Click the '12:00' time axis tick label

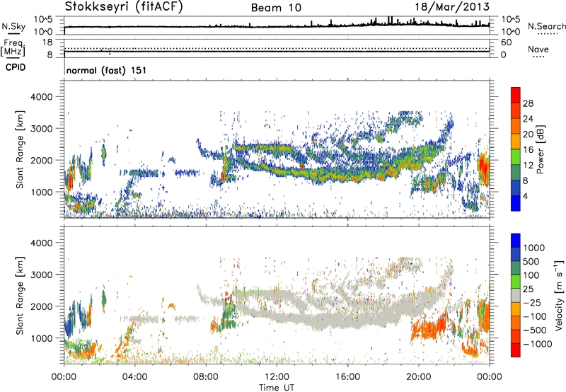(277, 377)
